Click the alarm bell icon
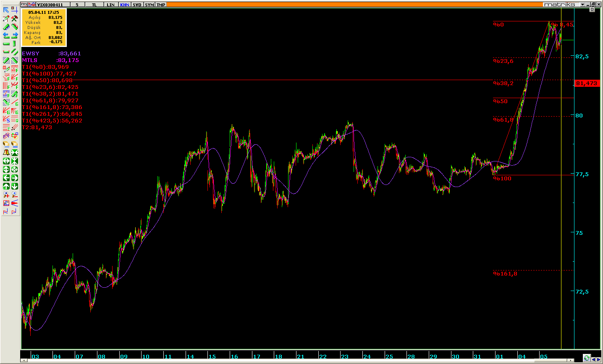This screenshot has height=364, width=603. (6, 153)
